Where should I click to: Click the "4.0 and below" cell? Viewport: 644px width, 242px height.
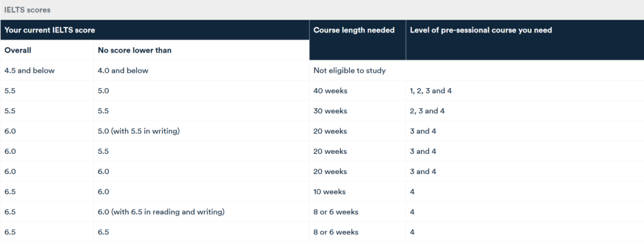[x=123, y=70]
